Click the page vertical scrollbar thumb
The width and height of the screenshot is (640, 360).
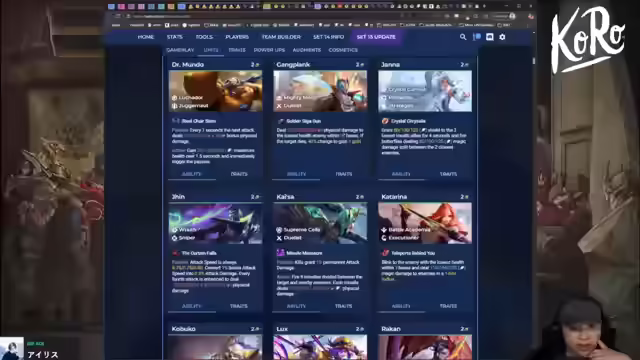pyautogui.click(x=533, y=61)
